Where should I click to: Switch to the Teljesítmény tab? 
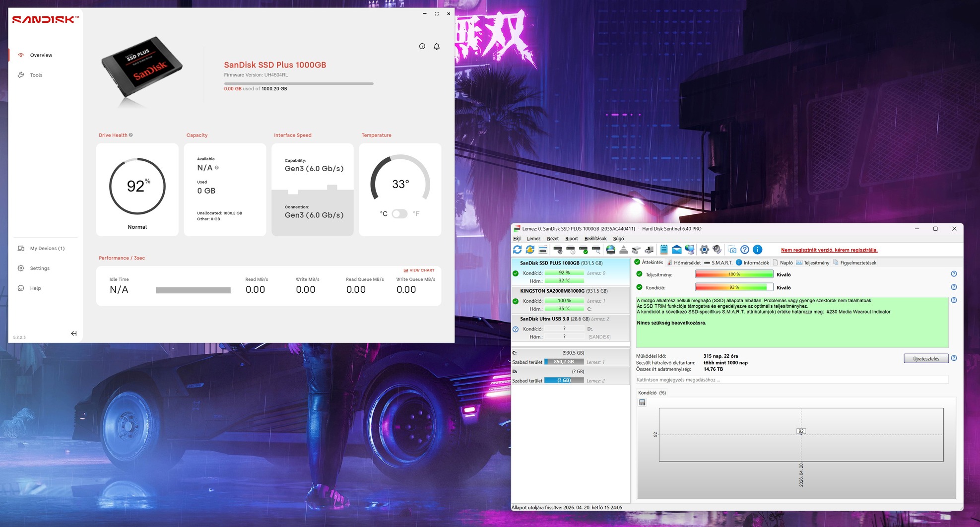(x=813, y=263)
